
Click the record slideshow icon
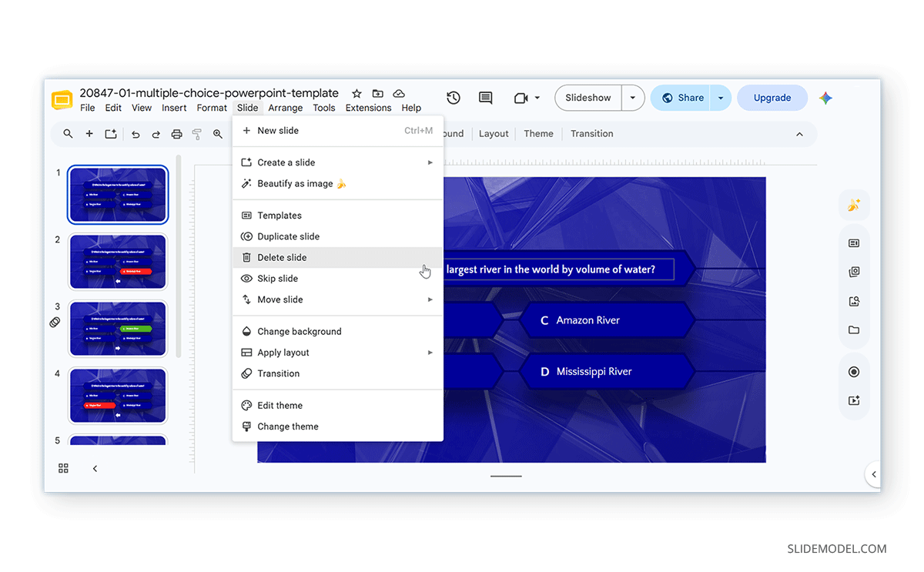pos(854,372)
